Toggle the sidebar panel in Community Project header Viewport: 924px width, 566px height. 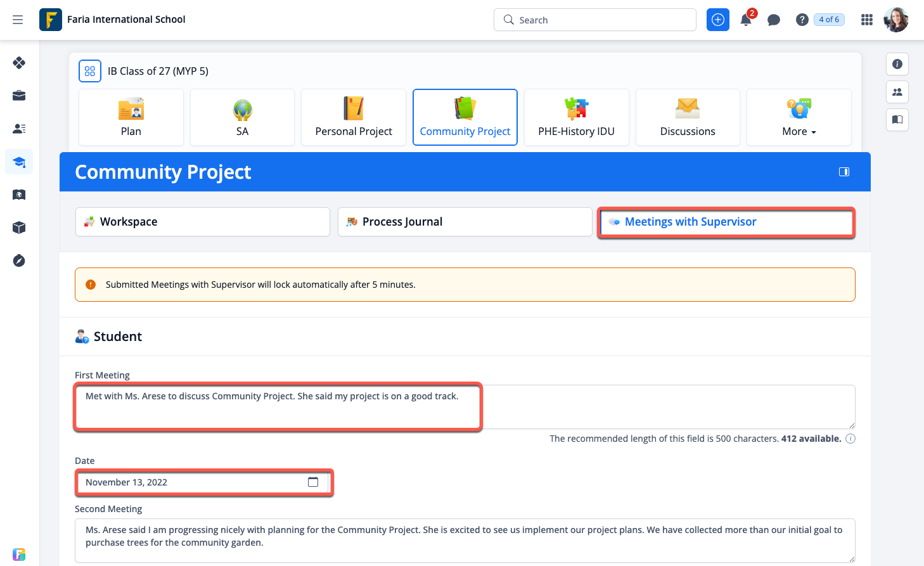[x=844, y=172]
